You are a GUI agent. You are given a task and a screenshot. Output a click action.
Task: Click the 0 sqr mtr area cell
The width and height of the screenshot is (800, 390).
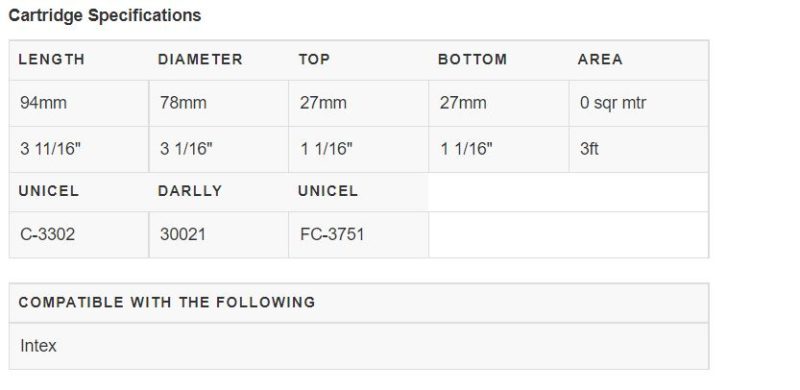point(639,103)
